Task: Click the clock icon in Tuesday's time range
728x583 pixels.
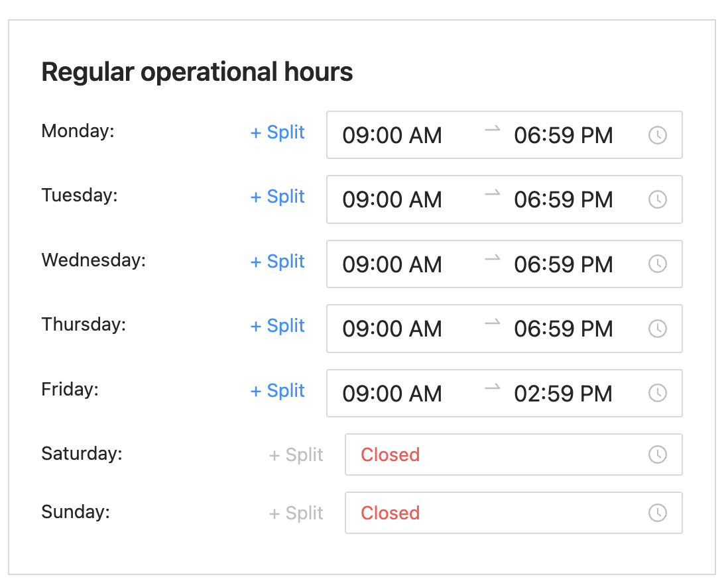Action: pos(658,200)
